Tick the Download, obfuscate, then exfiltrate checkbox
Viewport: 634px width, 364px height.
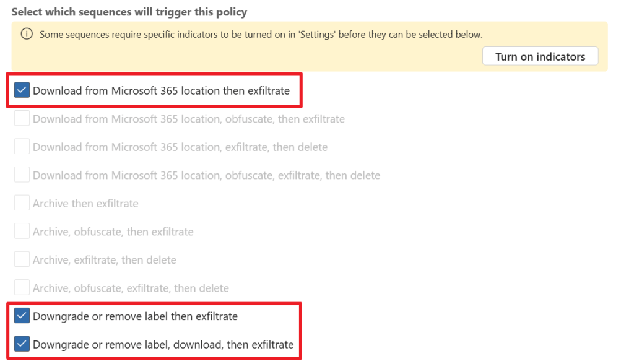coord(22,118)
